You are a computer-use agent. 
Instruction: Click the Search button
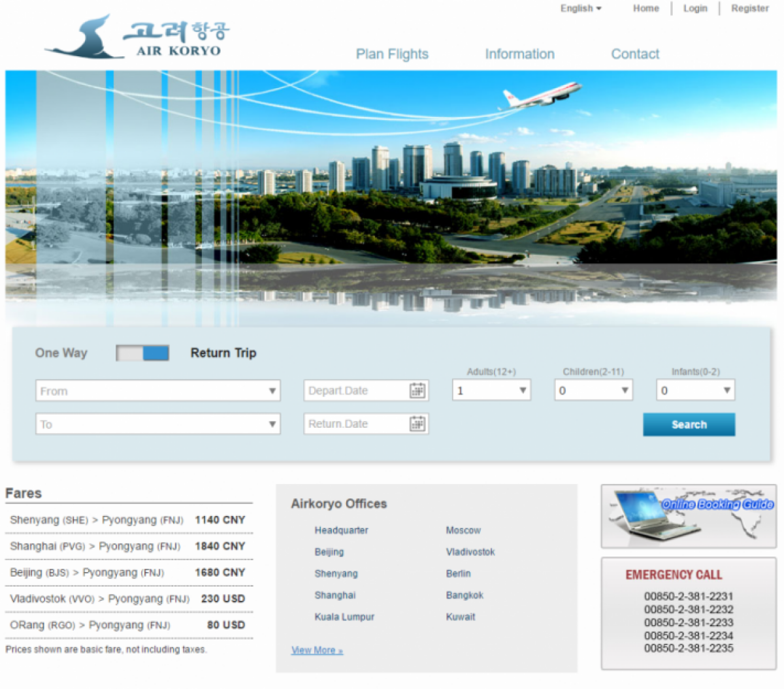pos(689,424)
